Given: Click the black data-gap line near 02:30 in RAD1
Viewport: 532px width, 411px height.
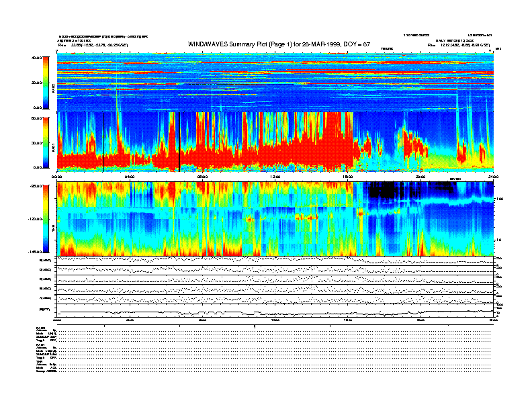Looking at the screenshot, I should (x=104, y=142).
